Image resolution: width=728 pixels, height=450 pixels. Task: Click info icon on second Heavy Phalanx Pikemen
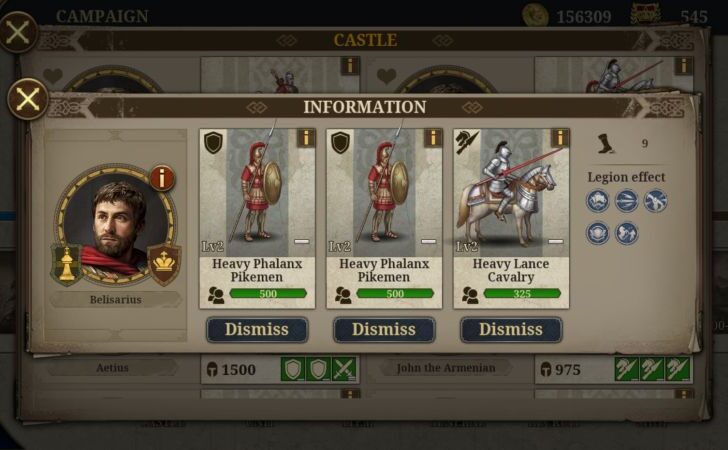(433, 138)
